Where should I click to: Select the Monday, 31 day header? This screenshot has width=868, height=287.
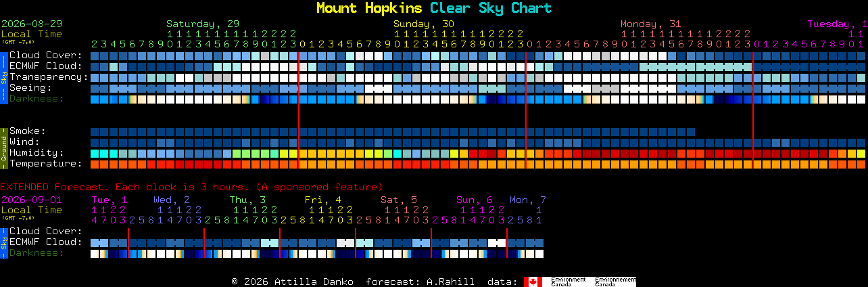click(651, 24)
